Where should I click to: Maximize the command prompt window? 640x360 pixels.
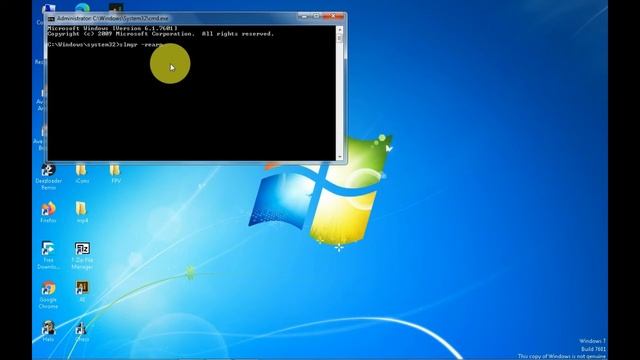click(316, 16)
